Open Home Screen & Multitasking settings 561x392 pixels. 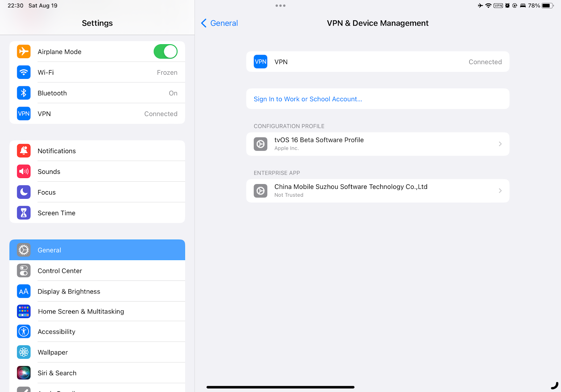97,311
